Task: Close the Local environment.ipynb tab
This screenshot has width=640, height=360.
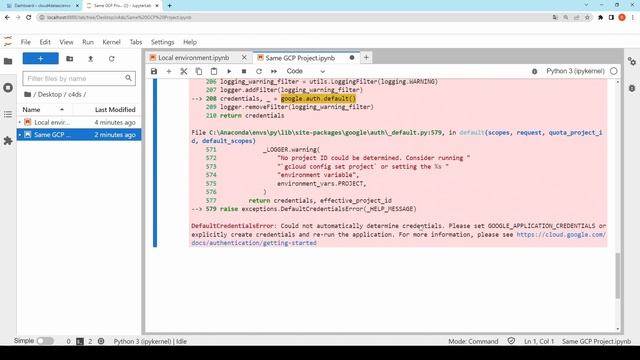Action: click(244, 58)
